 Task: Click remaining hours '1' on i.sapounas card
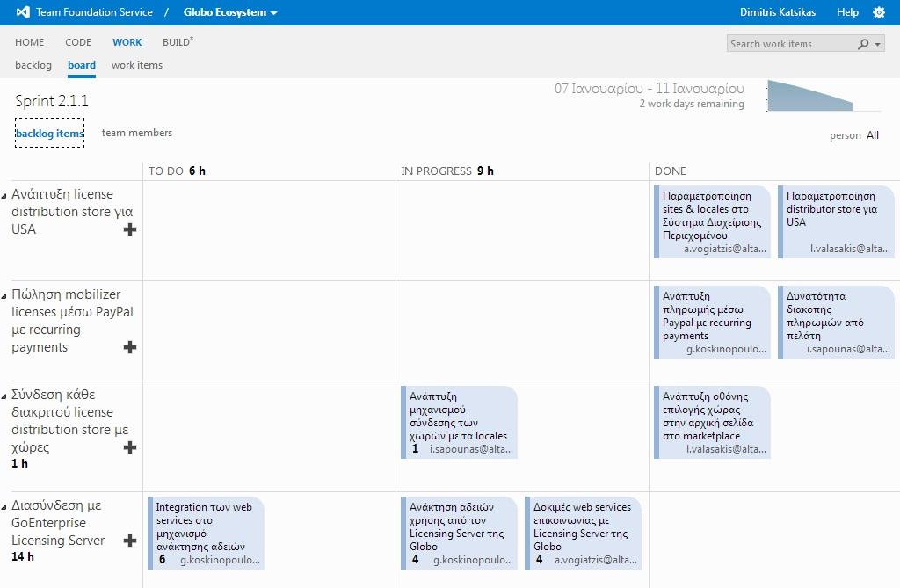(x=415, y=448)
